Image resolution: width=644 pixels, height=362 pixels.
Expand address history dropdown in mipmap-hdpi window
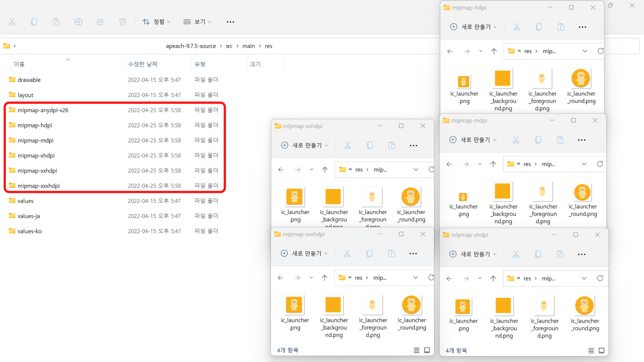[585, 51]
